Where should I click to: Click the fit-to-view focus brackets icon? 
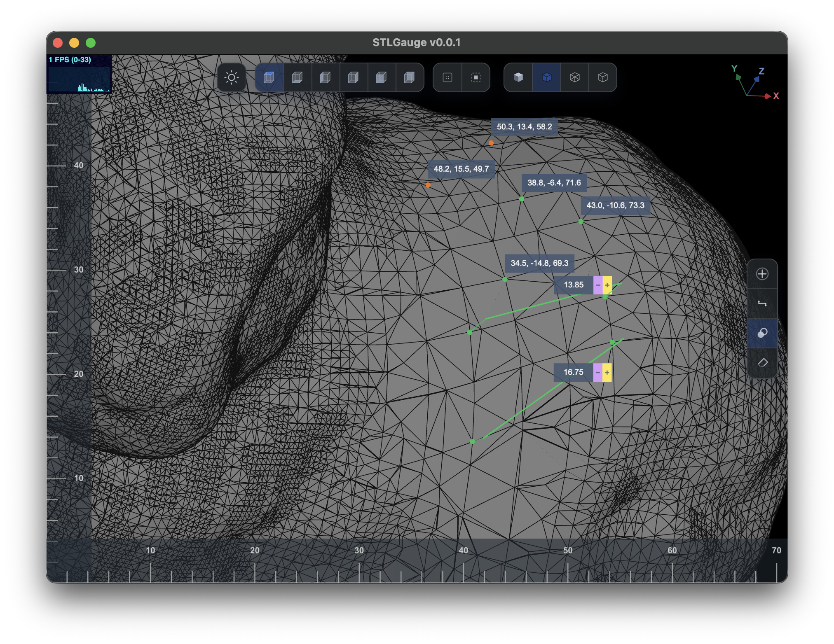click(x=447, y=77)
